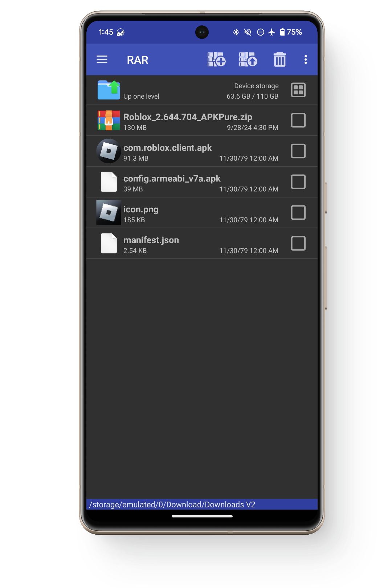
Task: Tap the Up one level label
Action: point(141,96)
